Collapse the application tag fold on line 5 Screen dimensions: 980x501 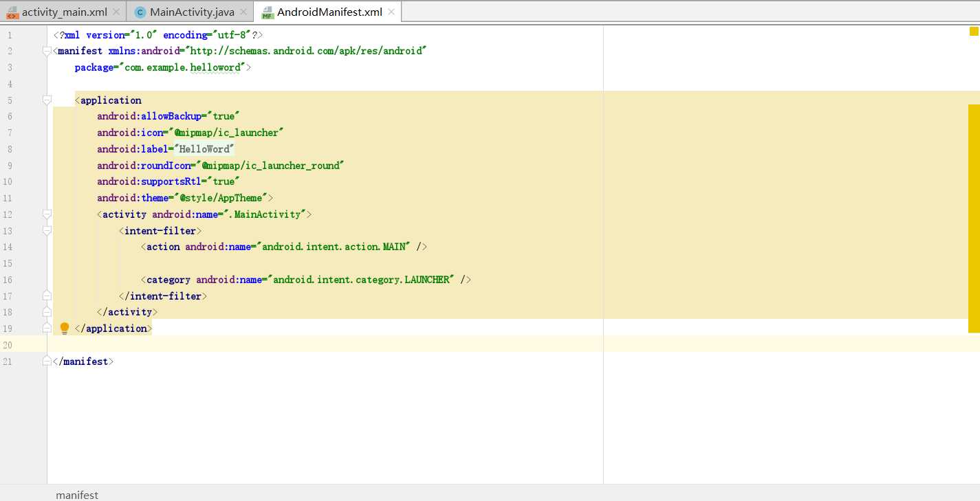point(47,100)
